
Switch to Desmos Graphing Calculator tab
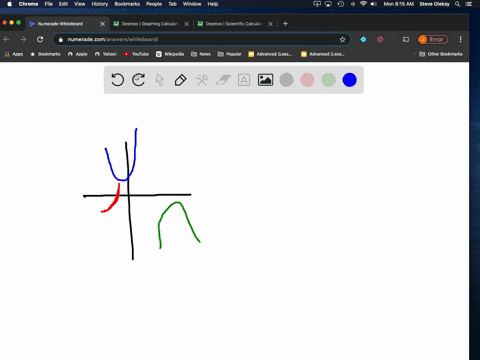coord(150,24)
